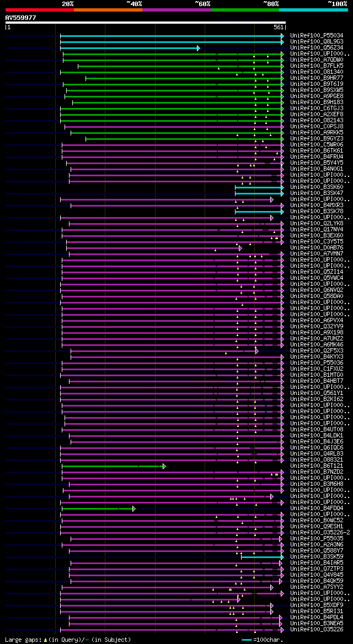
Task: Select the UniRef100_Q9ESH1 label
Action: coord(317,526)
